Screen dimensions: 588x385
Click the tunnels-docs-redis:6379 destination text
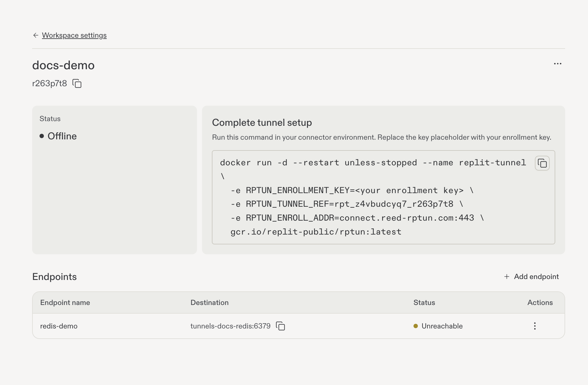pyautogui.click(x=230, y=326)
